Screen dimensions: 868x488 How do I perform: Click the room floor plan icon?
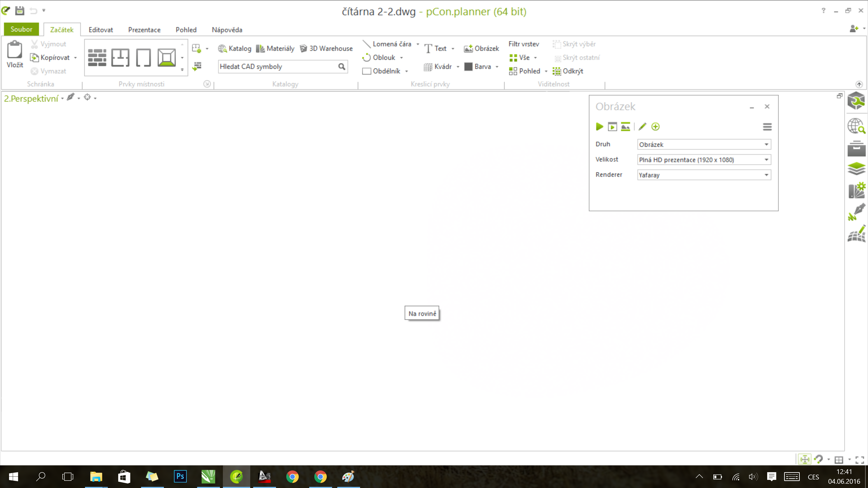point(120,58)
